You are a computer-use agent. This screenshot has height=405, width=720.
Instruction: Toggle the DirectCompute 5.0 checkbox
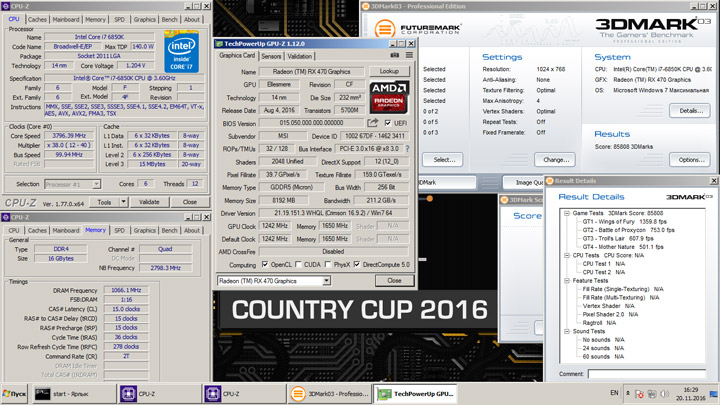pyautogui.click(x=357, y=264)
